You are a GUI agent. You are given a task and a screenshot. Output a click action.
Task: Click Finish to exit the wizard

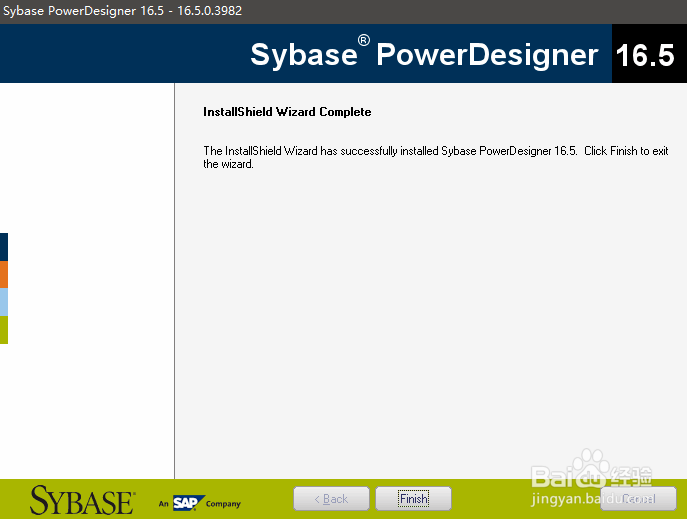413,498
